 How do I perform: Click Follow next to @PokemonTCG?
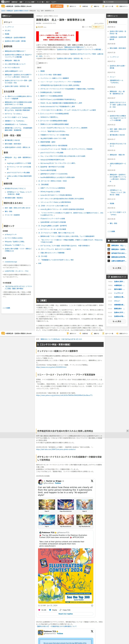point(60,633)
